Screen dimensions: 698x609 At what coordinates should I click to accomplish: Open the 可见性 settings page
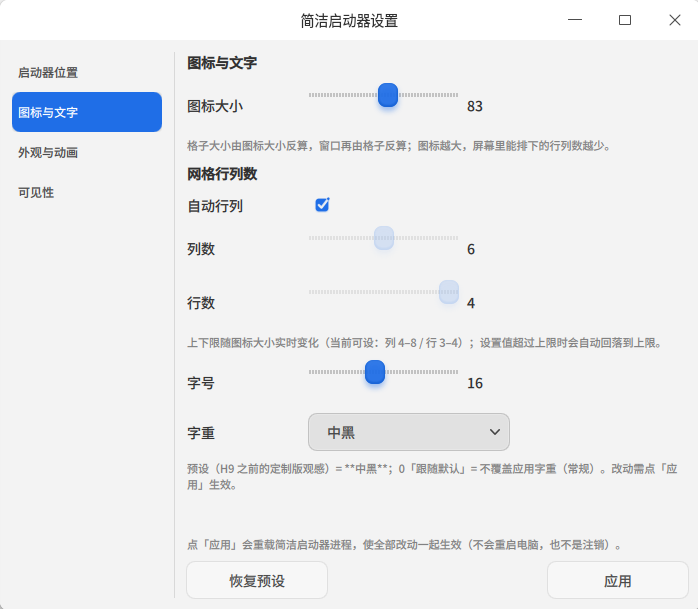87,192
